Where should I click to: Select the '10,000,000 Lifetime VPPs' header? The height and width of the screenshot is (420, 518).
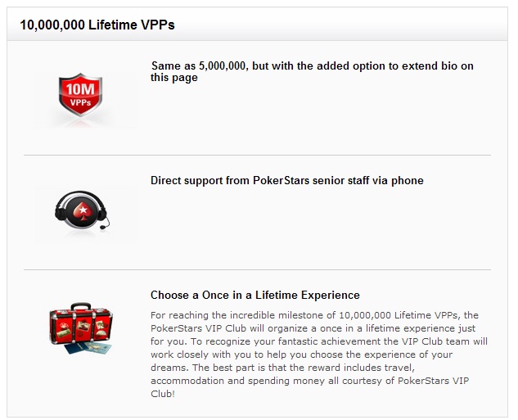[97, 25]
